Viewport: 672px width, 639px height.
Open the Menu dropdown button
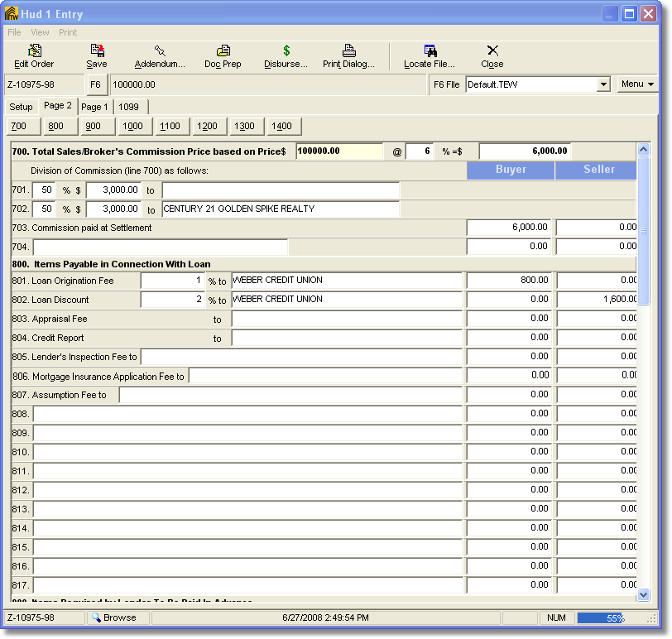(637, 84)
